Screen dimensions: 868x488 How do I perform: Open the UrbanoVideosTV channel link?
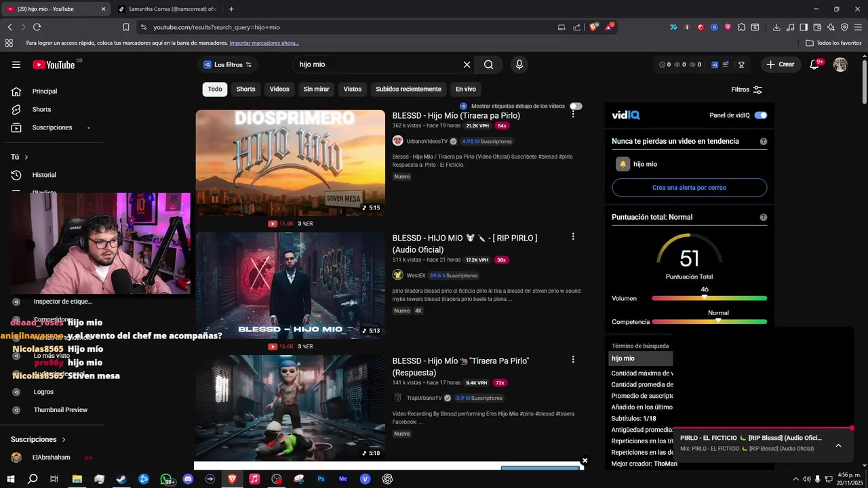point(427,141)
